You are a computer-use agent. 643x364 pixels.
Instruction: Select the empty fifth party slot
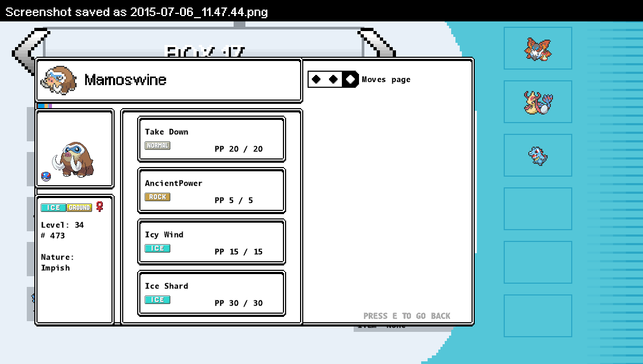click(x=537, y=262)
